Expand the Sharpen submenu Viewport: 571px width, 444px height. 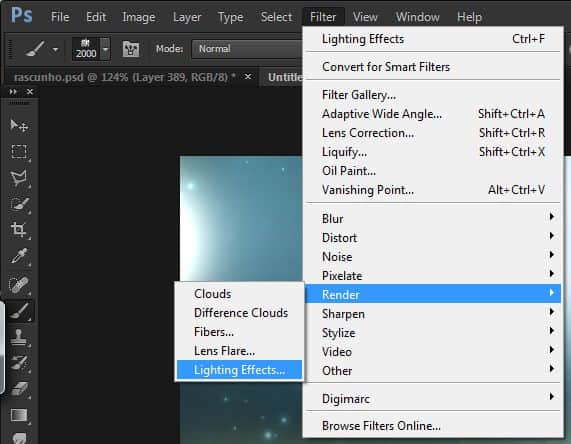tap(433, 314)
